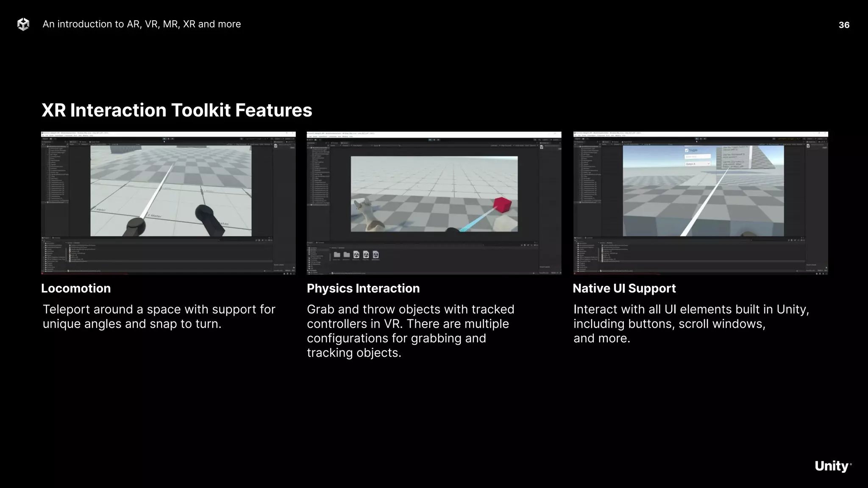This screenshot has width=868, height=488.
Task: Click Pause button in Locomotion Unity screenshot
Action: coord(168,139)
